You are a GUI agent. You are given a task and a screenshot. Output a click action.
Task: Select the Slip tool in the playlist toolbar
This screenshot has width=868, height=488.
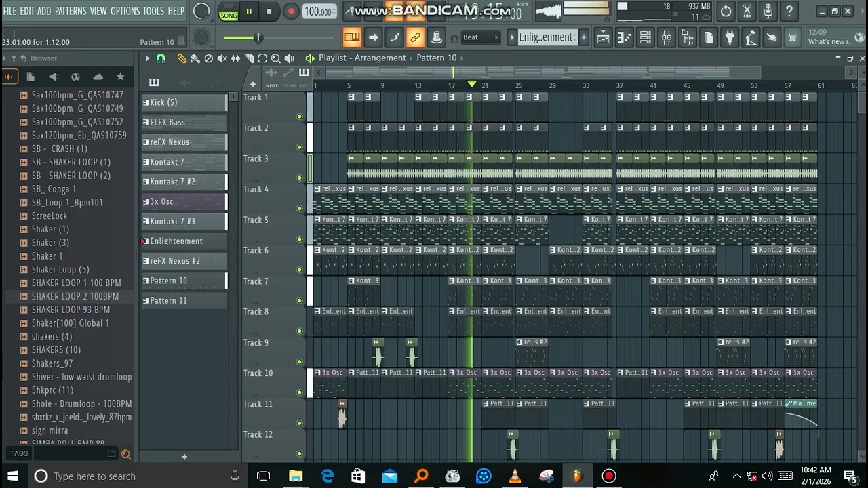pos(235,58)
